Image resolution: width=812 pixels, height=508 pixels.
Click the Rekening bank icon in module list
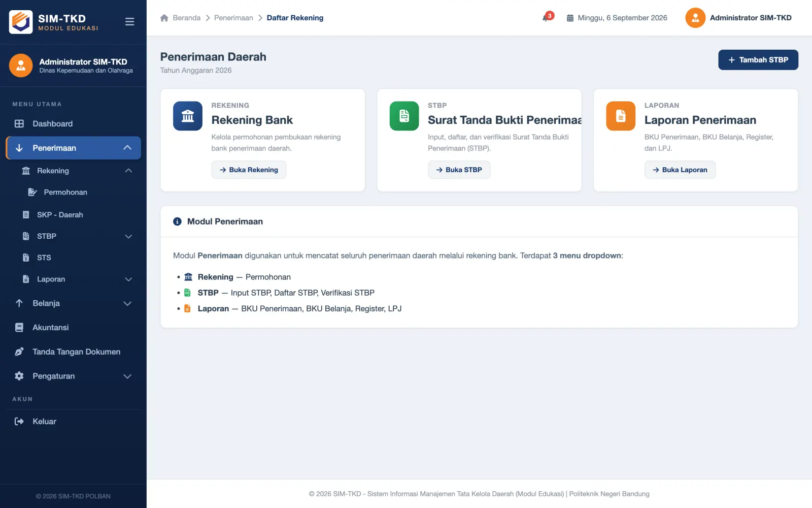[x=188, y=277]
